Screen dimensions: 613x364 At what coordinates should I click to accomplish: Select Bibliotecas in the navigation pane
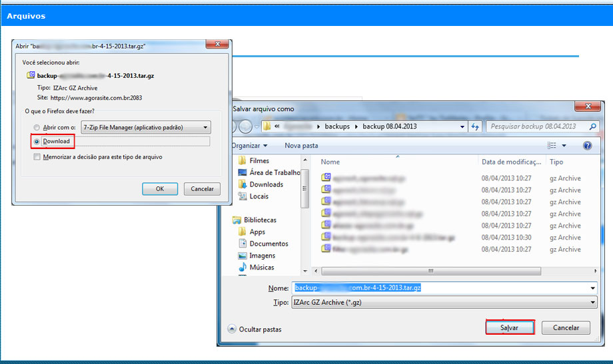click(x=260, y=220)
